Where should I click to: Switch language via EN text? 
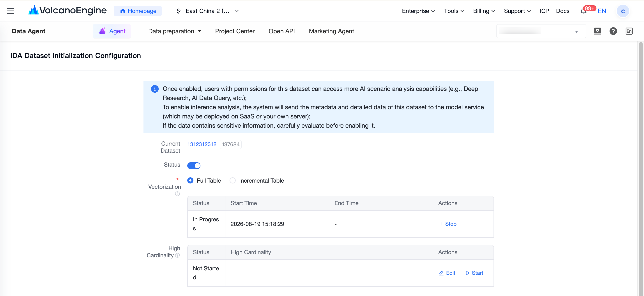(x=602, y=11)
